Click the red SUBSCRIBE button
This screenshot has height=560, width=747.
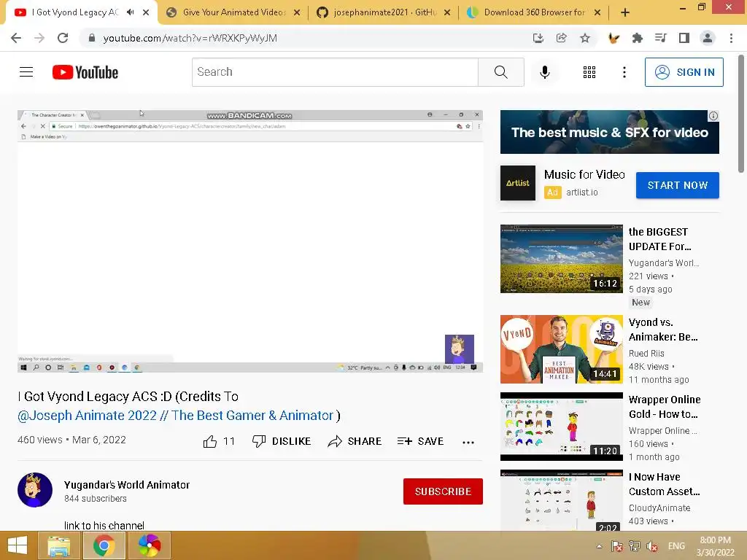443,491
